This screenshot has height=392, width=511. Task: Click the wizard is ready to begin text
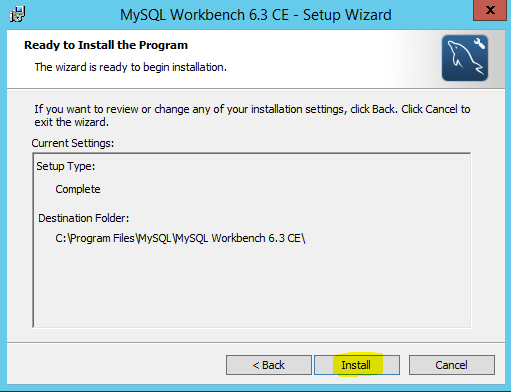[x=131, y=67]
